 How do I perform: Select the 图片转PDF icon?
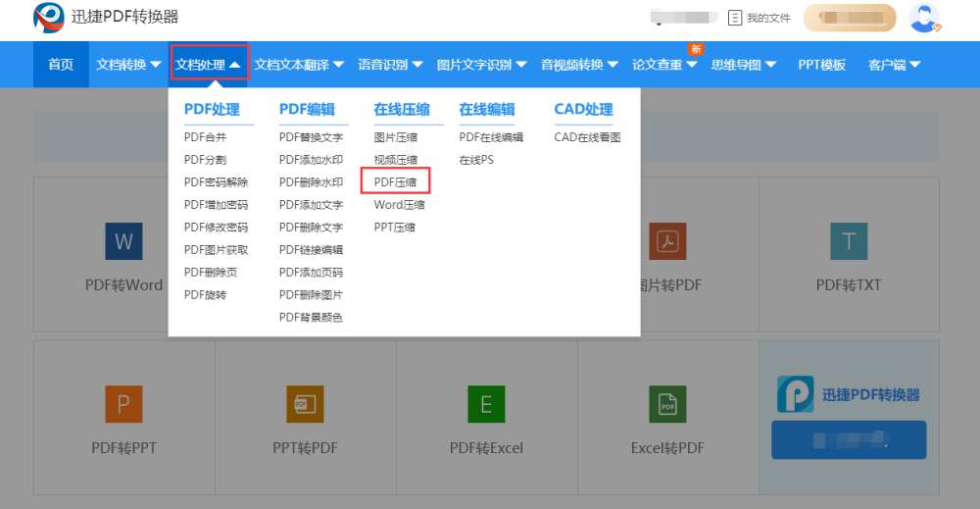667,241
